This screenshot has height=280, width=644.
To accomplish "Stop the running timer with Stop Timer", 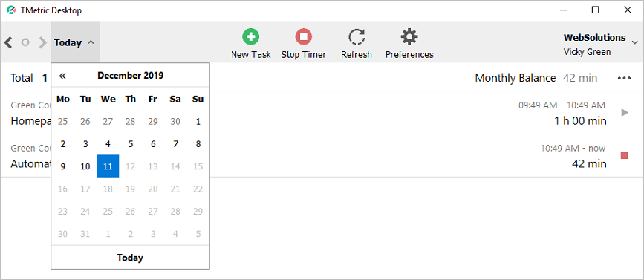I will (304, 36).
